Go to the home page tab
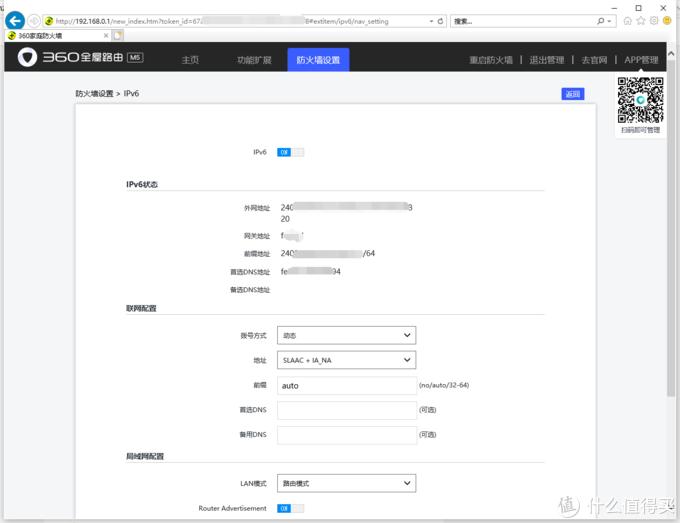 tap(190, 60)
